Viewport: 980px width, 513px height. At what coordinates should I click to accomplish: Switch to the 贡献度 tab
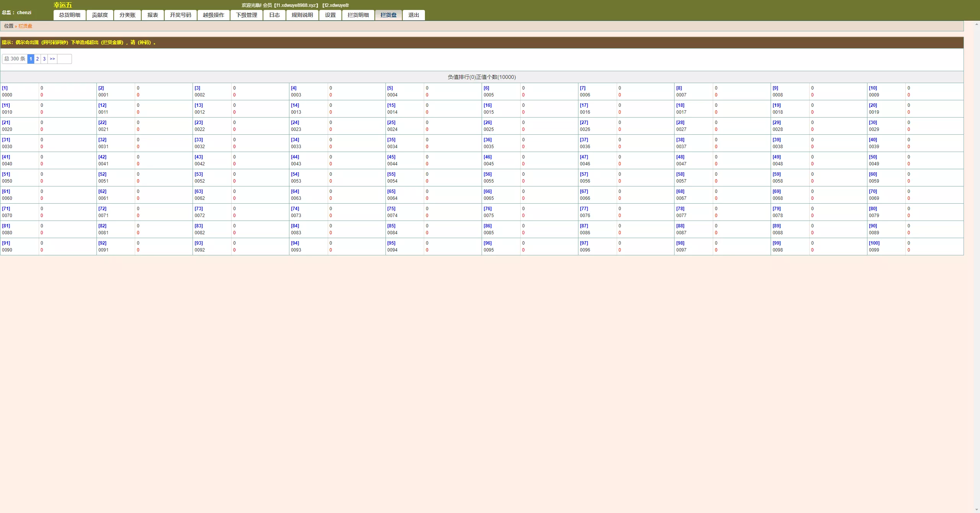[100, 15]
